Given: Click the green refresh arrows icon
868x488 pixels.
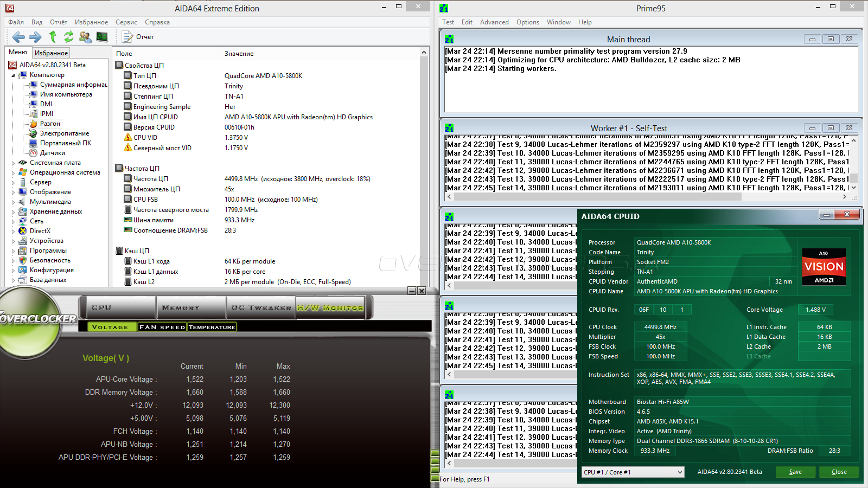Looking at the screenshot, I should pos(69,37).
